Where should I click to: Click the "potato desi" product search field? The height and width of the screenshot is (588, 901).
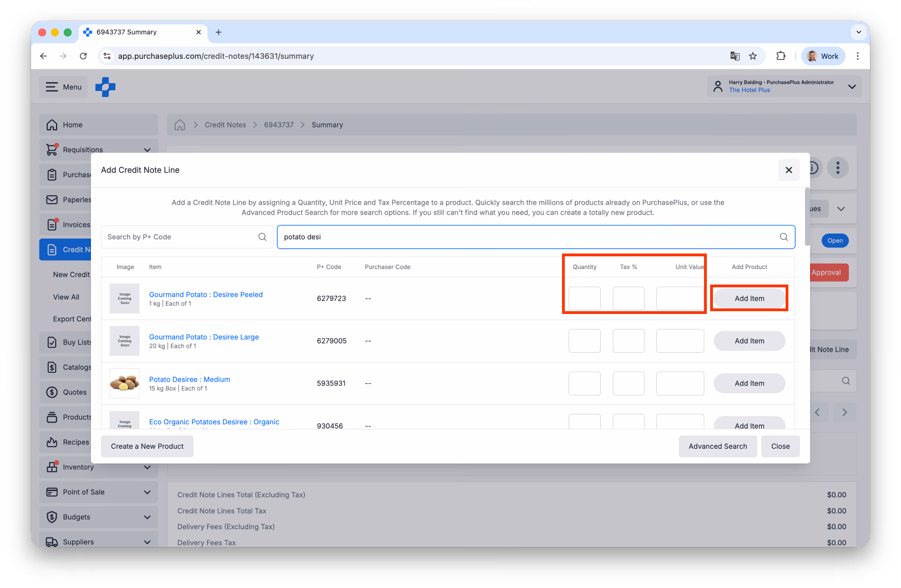[x=536, y=237]
